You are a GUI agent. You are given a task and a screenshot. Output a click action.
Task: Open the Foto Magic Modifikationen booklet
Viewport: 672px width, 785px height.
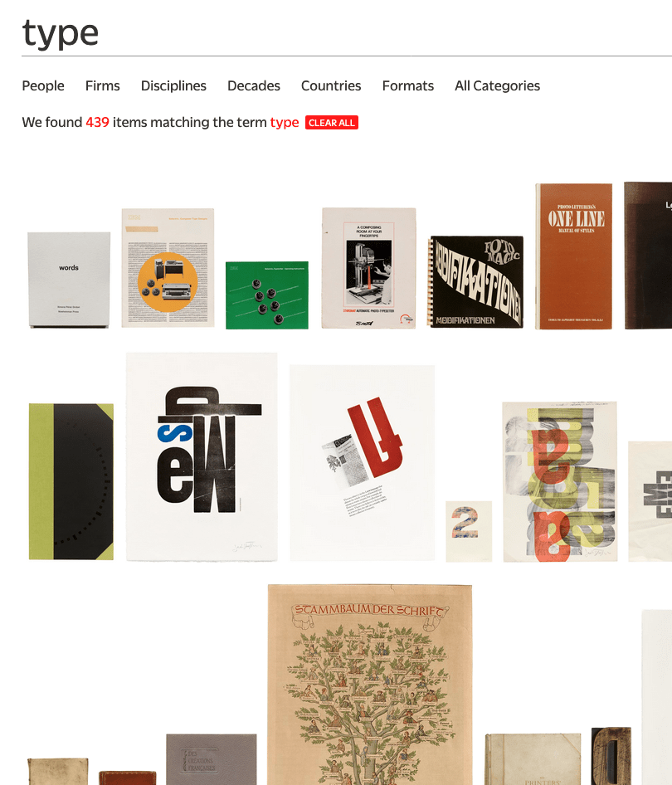pos(475,282)
